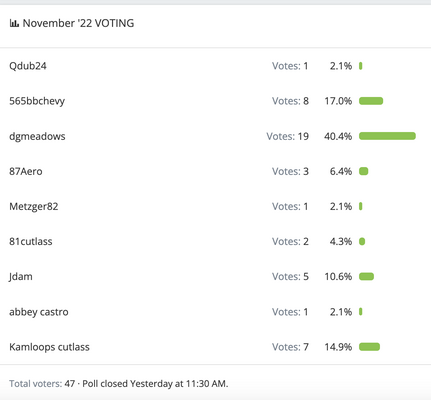Click the Jdam 10.6% green result bar

click(366, 276)
